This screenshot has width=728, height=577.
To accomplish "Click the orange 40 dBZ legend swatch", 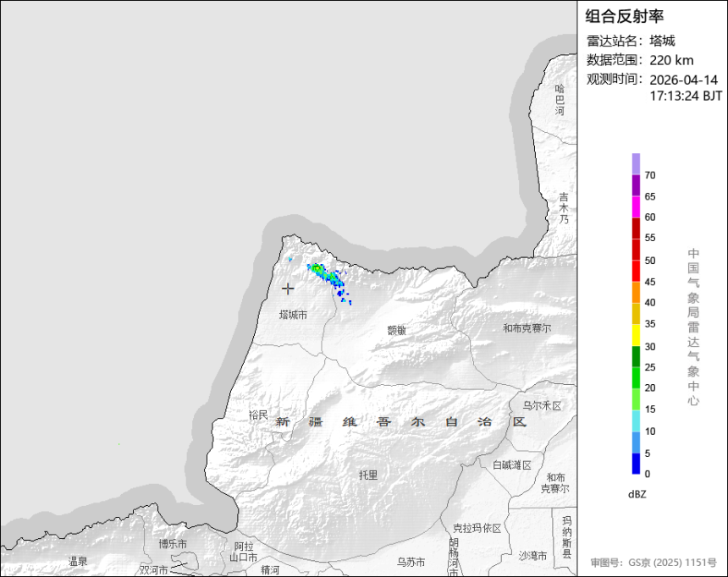I will point(636,293).
